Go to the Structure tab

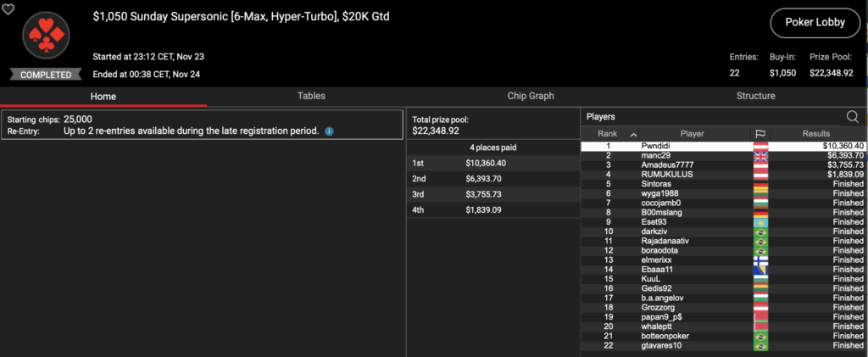755,96
